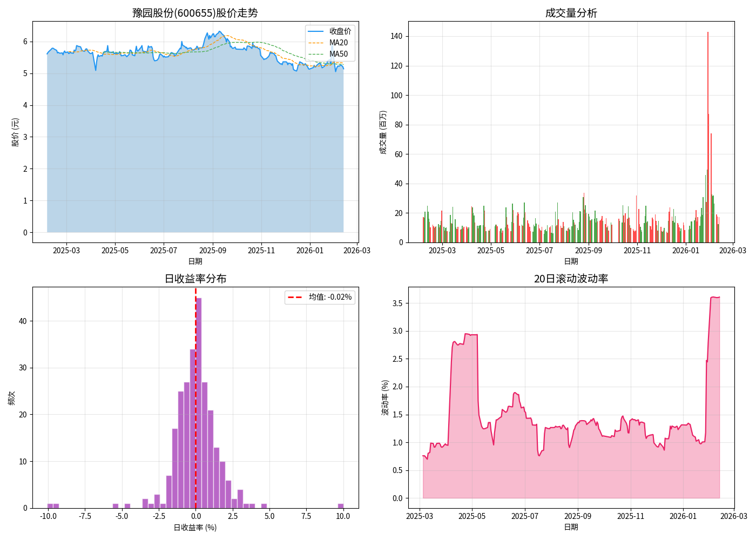
Task: Select the 豫园股份(600655)股价走势 chart title
Action: [195, 13]
